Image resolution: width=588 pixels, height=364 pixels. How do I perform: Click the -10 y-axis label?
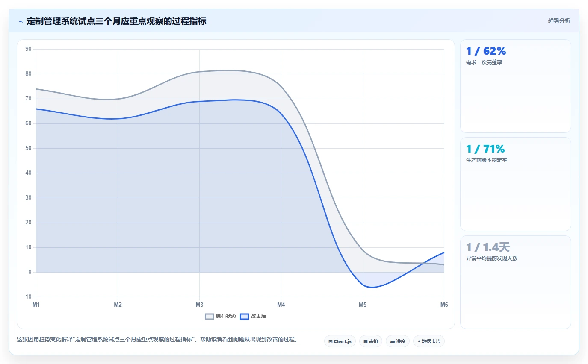28,297
